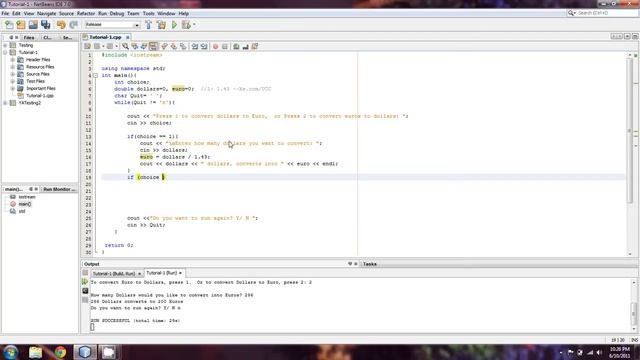Close the Tutorial-1.cpp editor tab

pos(128,38)
